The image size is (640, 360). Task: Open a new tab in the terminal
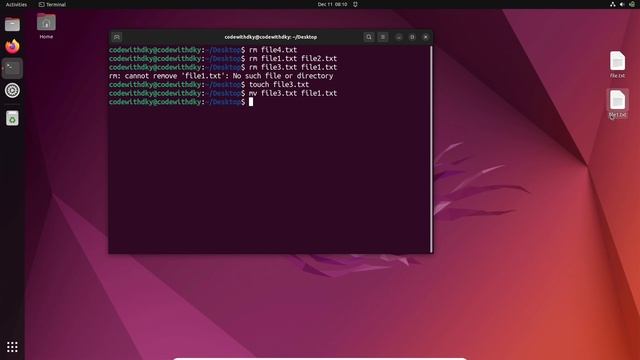tap(117, 37)
